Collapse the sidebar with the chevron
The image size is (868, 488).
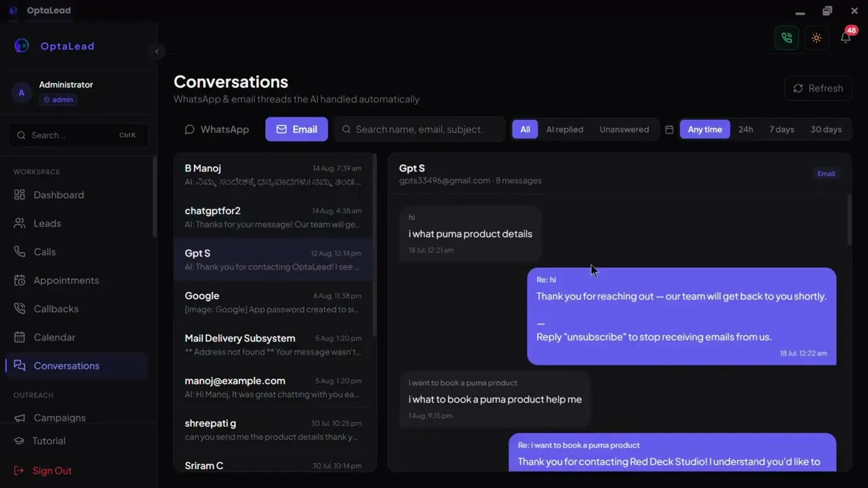click(x=157, y=52)
